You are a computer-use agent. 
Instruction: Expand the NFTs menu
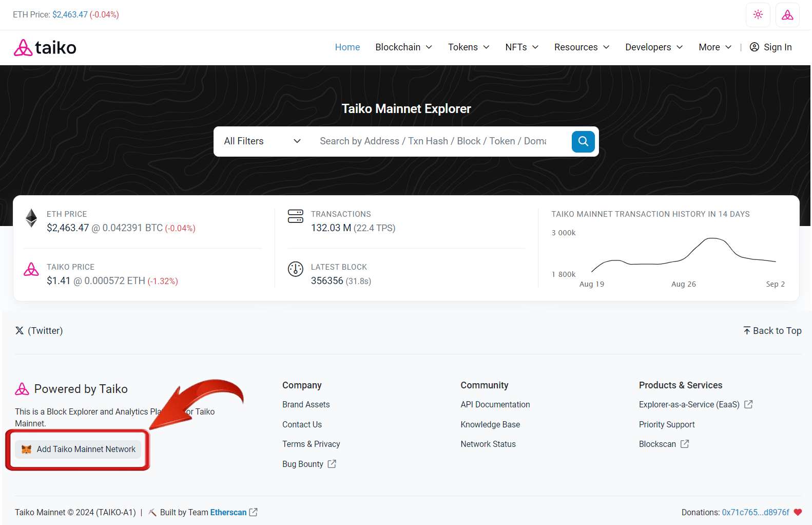pyautogui.click(x=521, y=47)
